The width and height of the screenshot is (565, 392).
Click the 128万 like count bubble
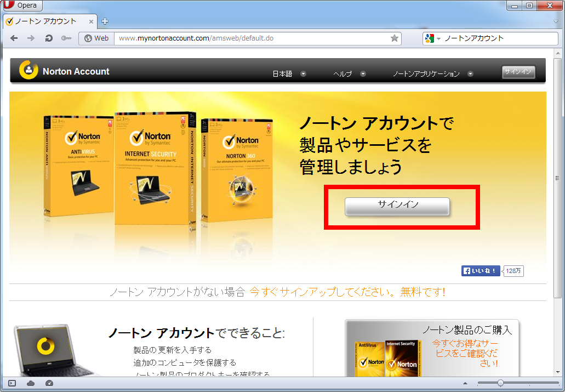[513, 271]
